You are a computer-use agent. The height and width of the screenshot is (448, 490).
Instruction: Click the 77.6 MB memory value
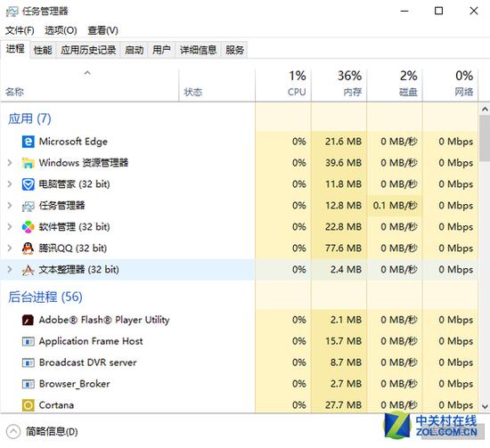click(343, 248)
